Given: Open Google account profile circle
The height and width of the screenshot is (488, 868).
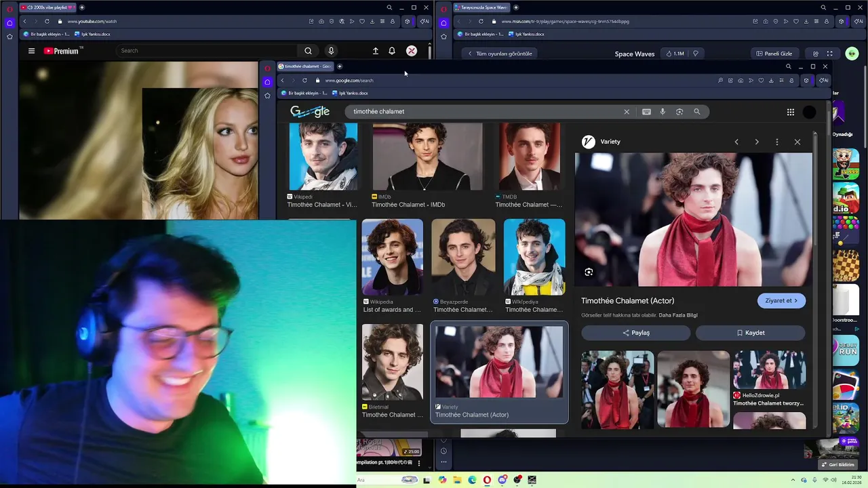Looking at the screenshot, I should [810, 112].
